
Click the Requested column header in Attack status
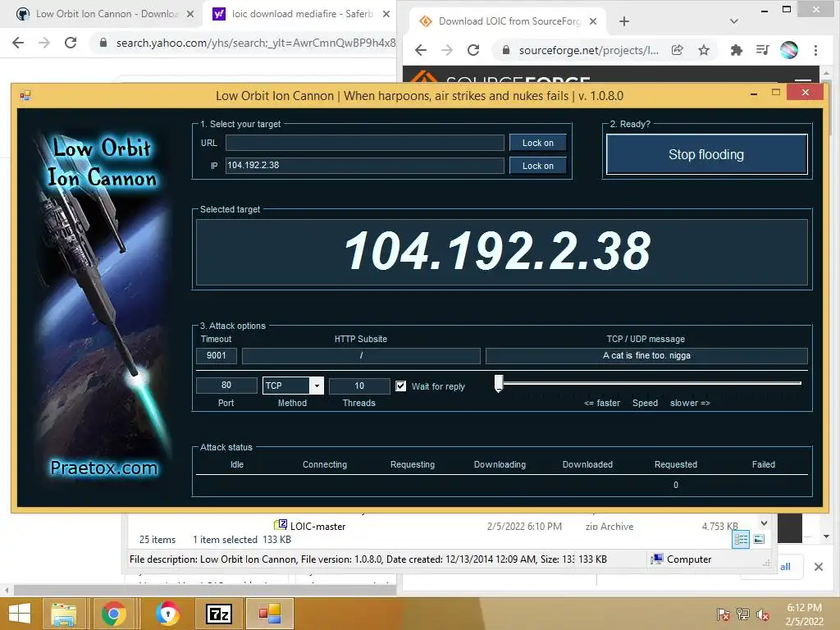point(676,464)
